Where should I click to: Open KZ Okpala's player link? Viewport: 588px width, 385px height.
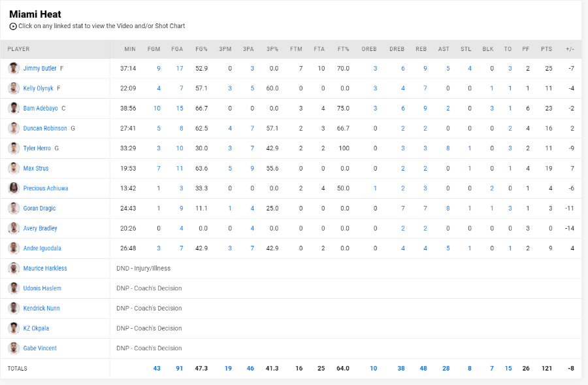coord(36,328)
